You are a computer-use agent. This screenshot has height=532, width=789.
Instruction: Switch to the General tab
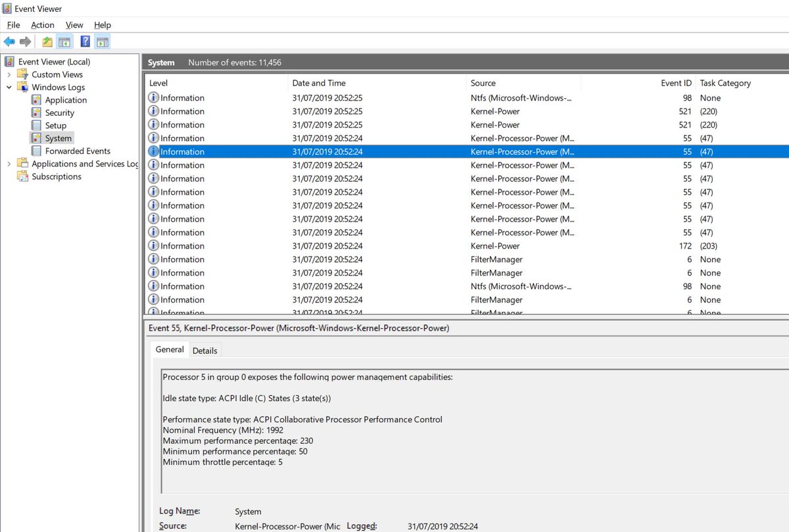click(x=170, y=349)
